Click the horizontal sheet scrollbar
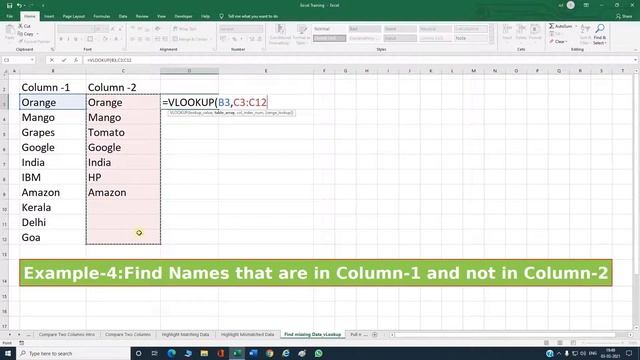 [x=510, y=335]
